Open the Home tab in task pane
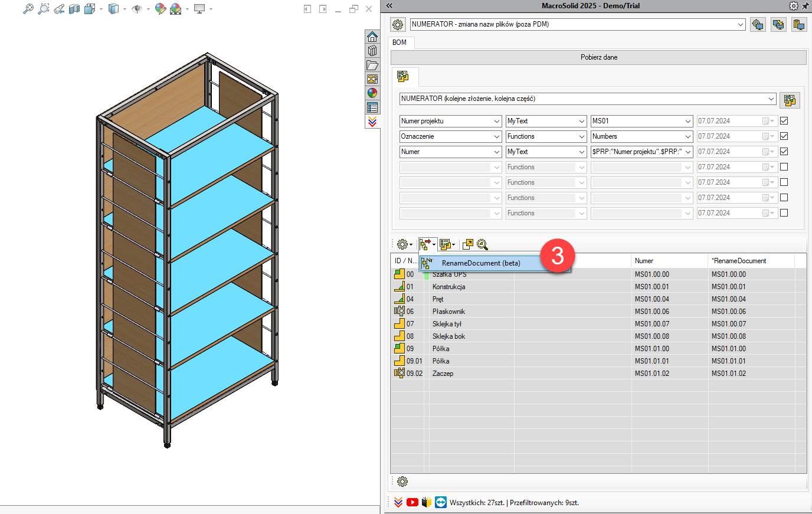The width and height of the screenshot is (812, 514). (x=372, y=37)
